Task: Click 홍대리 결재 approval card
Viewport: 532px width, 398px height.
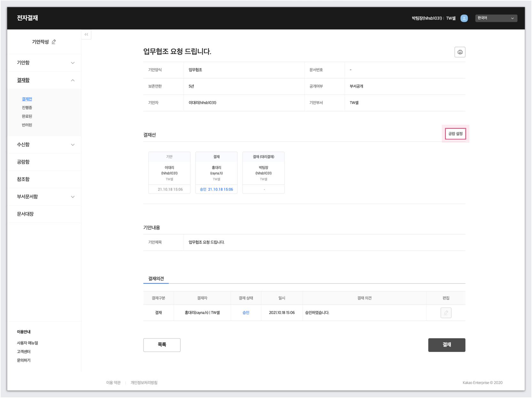Action: [x=216, y=173]
